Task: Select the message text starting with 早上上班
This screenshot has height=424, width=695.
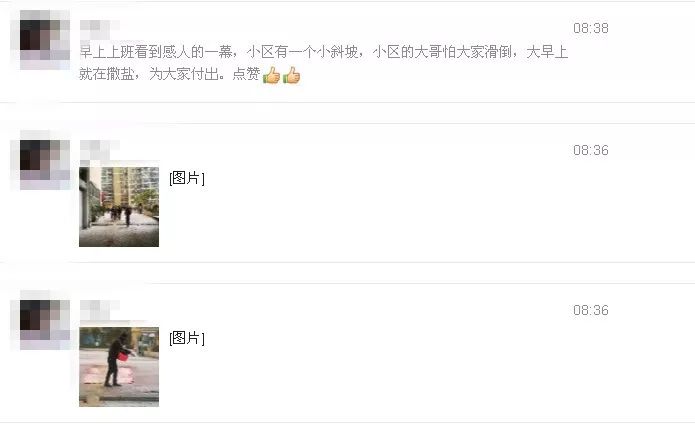Action: 324,63
